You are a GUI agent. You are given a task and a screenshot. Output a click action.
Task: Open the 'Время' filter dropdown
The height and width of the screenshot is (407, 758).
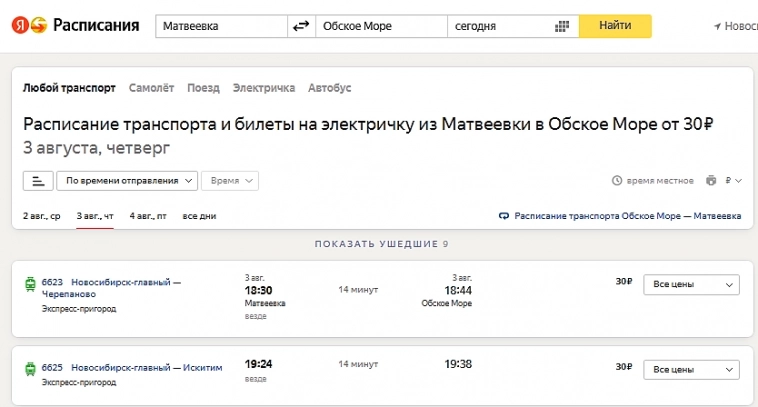[230, 181]
